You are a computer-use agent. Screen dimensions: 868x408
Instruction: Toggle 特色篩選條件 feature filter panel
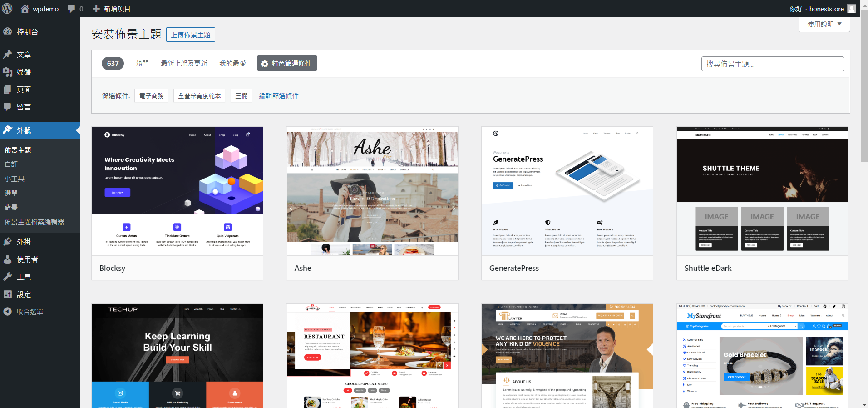287,64
